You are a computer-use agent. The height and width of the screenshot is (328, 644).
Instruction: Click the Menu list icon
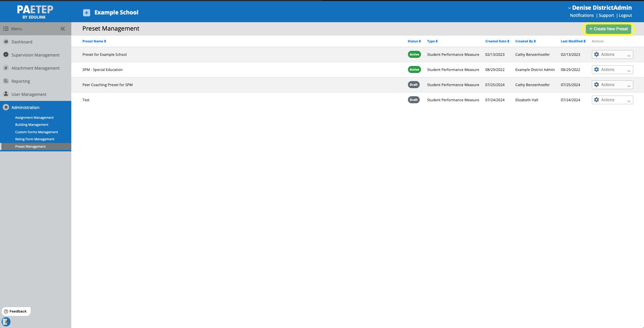coord(6,29)
